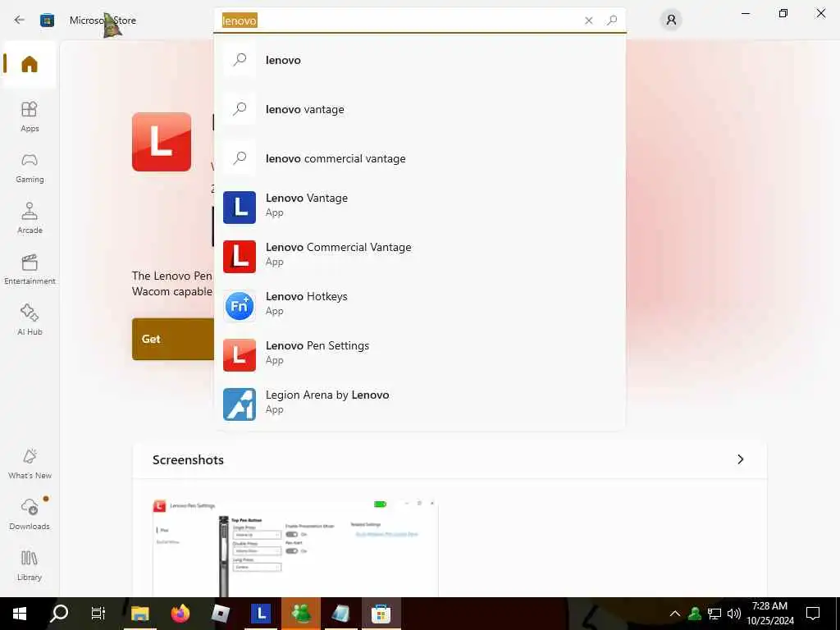Open File Explorer from taskbar
This screenshot has height=630, width=840.
(x=140, y=614)
